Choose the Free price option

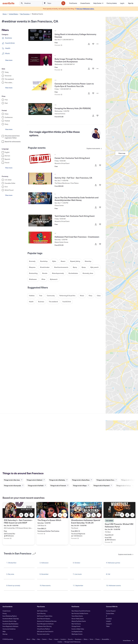click(x=3, y=100)
